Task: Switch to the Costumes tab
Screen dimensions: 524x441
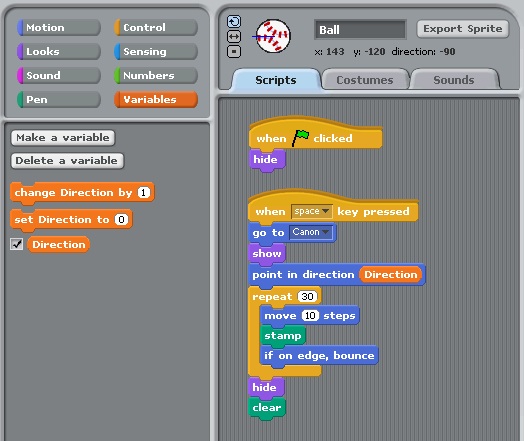Action: click(x=365, y=80)
